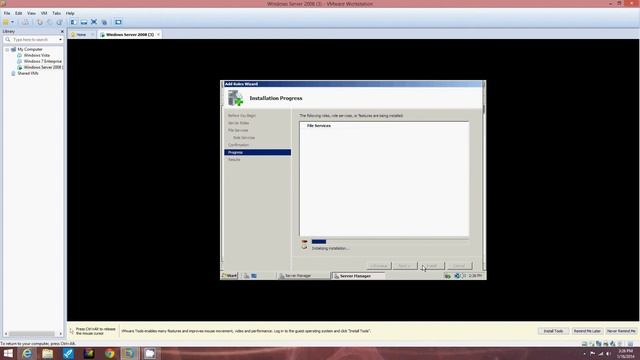Click the VMware Workstation taskbar icon

[129, 353]
